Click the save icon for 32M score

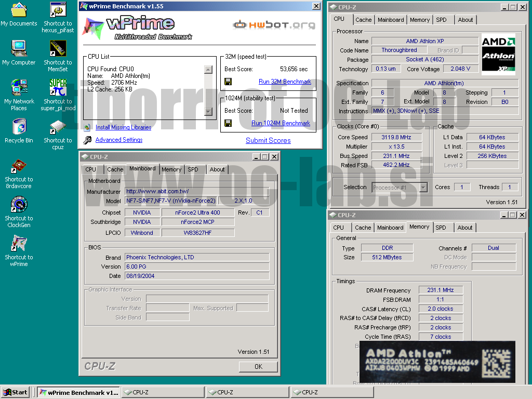point(228,82)
